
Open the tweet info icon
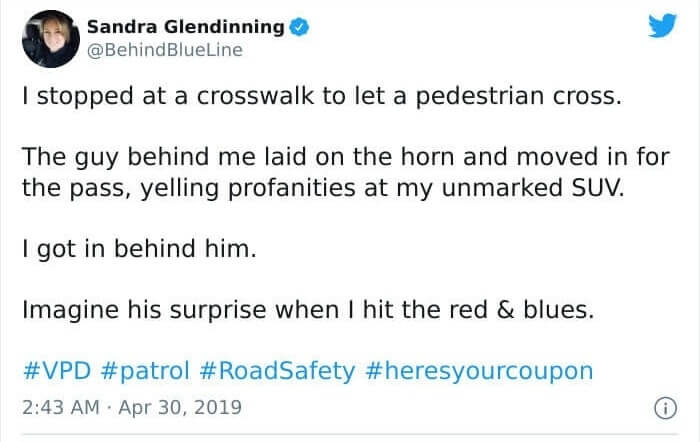[x=659, y=409]
